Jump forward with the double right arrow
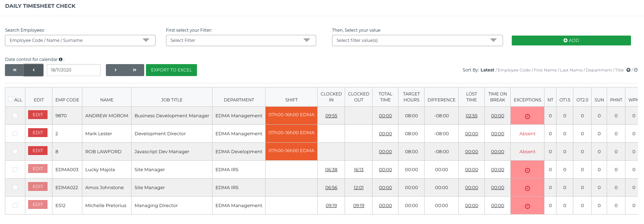Screen dimensions: 644x224 tap(134, 70)
